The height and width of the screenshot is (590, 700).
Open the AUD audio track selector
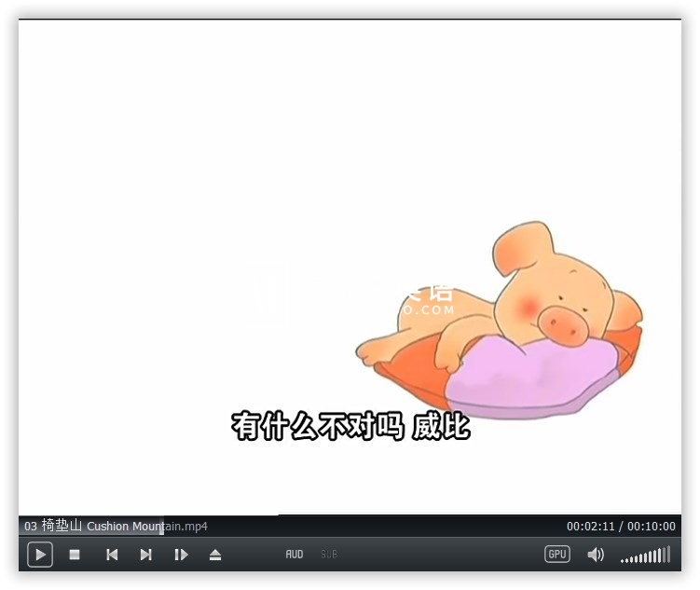pyautogui.click(x=295, y=555)
